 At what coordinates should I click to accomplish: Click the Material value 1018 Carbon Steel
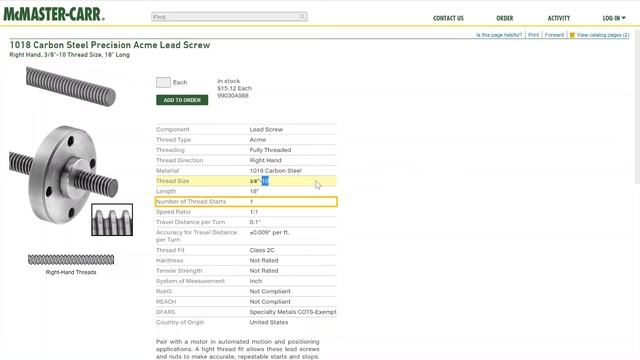click(276, 171)
